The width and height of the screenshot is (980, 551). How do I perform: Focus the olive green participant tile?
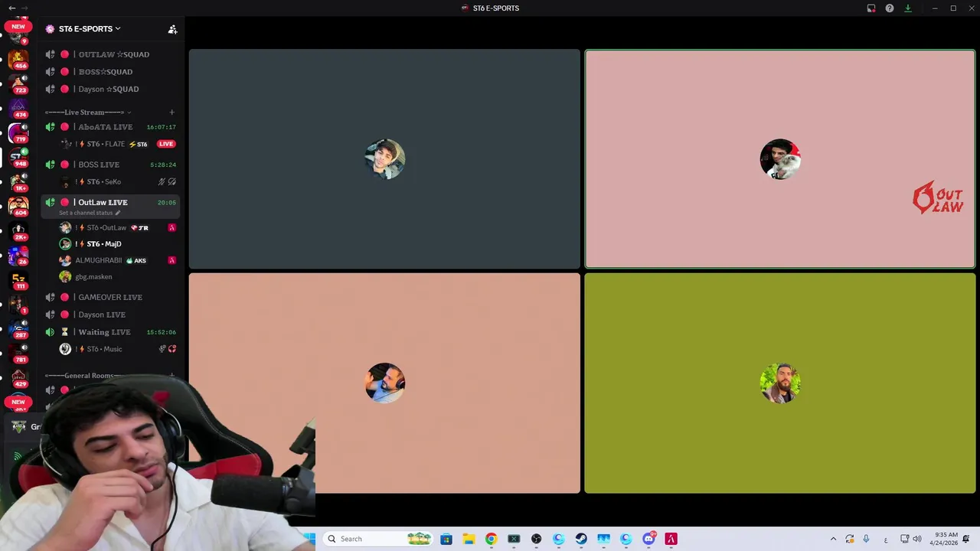coord(780,383)
